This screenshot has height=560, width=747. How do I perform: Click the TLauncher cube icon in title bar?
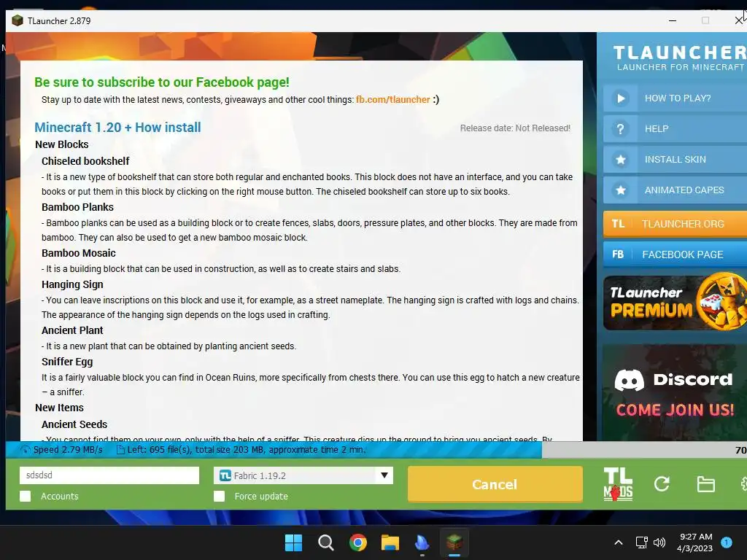click(18, 21)
